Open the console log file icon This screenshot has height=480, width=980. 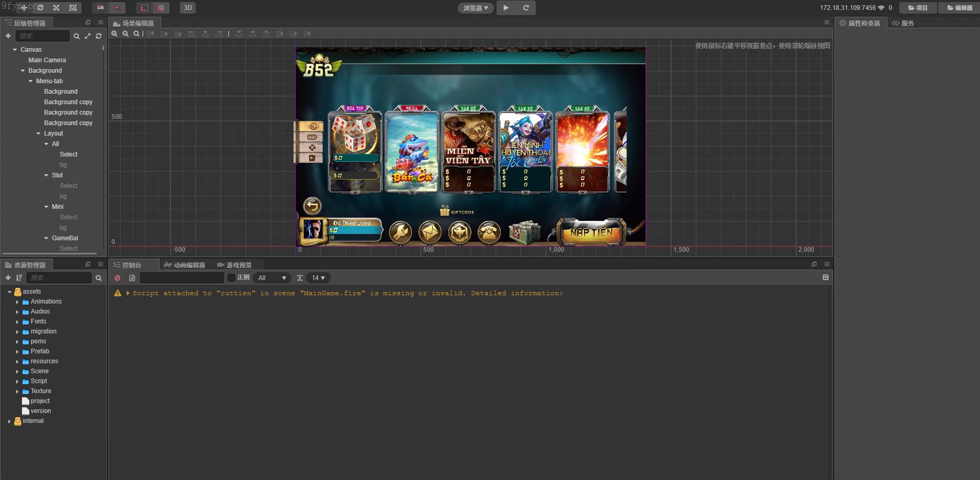click(x=132, y=278)
